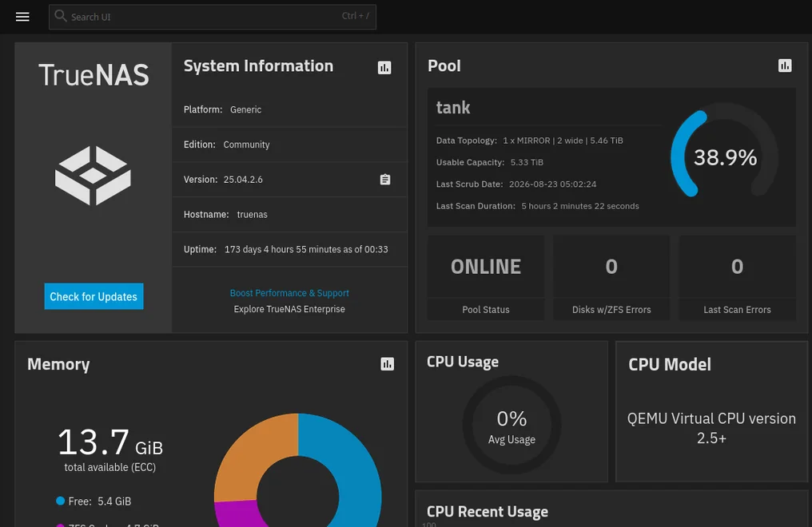812x527 pixels.
Task: Click Platform value Generic
Action: [245, 109]
